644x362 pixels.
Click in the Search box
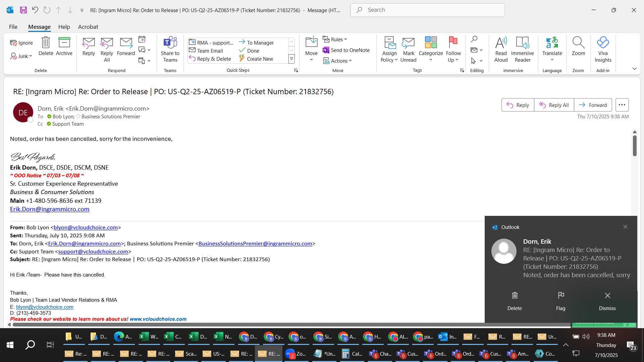[x=427, y=10]
